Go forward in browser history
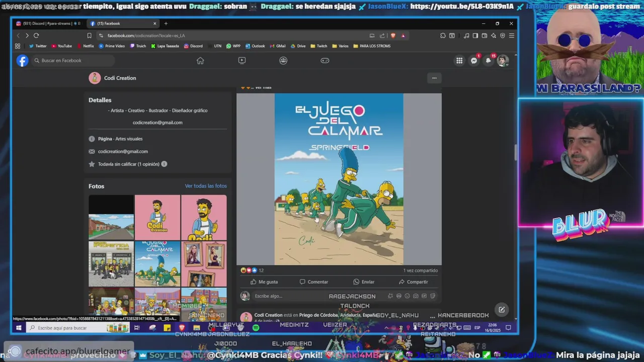This screenshot has height=362, width=644. (x=27, y=36)
